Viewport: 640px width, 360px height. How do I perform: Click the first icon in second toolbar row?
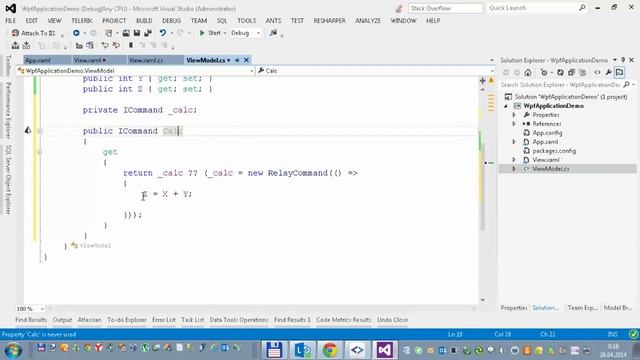(16, 45)
